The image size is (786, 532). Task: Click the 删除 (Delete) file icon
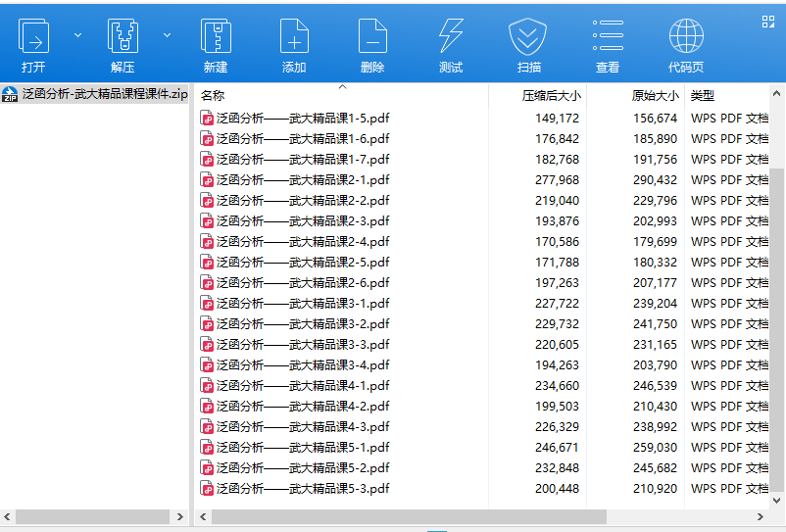372,36
